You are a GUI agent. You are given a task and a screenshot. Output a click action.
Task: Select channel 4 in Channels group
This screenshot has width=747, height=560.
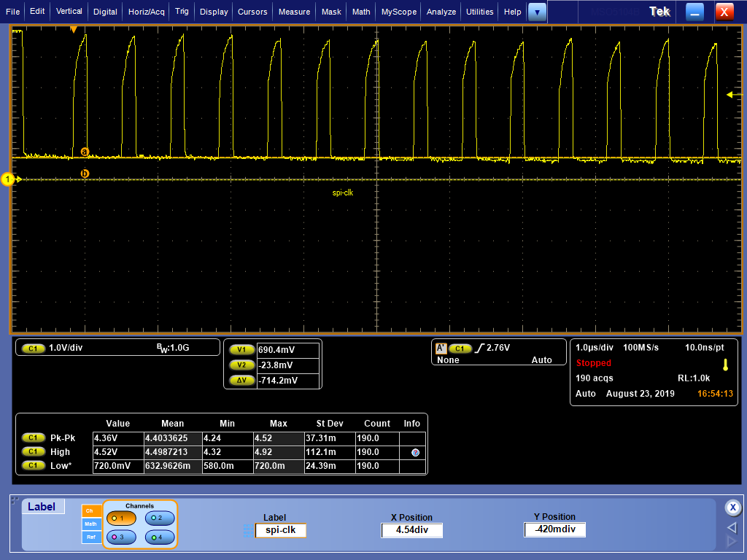click(158, 537)
